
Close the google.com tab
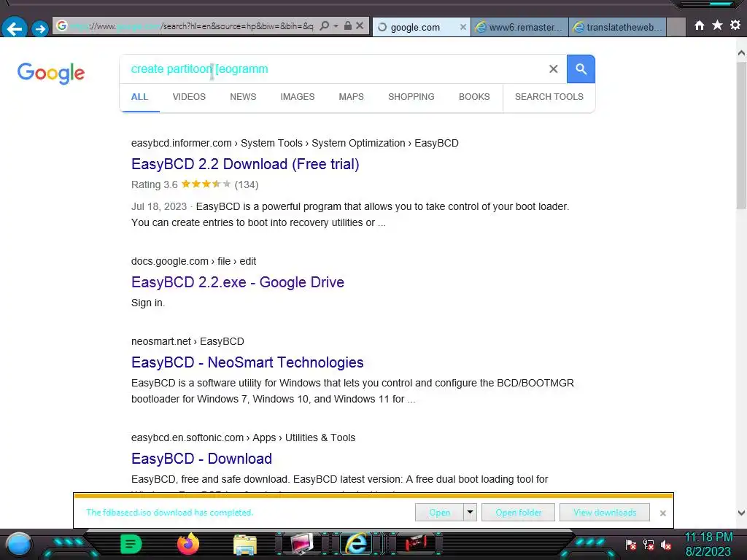point(463,27)
